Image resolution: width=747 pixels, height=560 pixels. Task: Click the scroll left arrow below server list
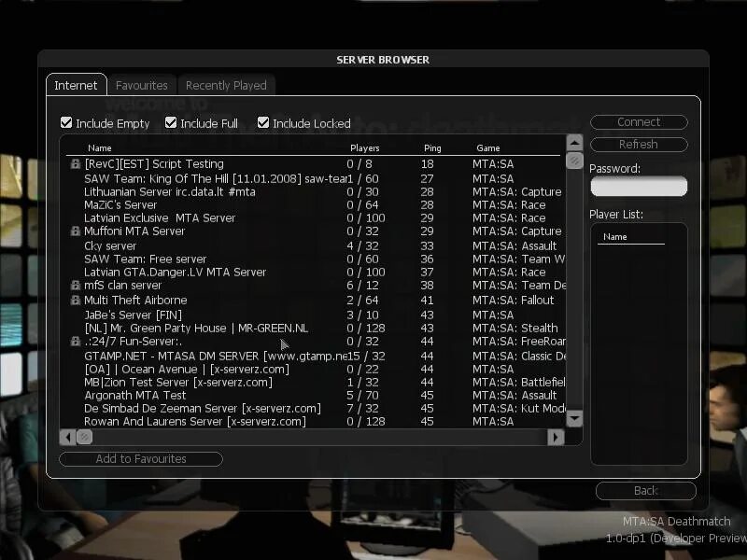pyautogui.click(x=67, y=437)
